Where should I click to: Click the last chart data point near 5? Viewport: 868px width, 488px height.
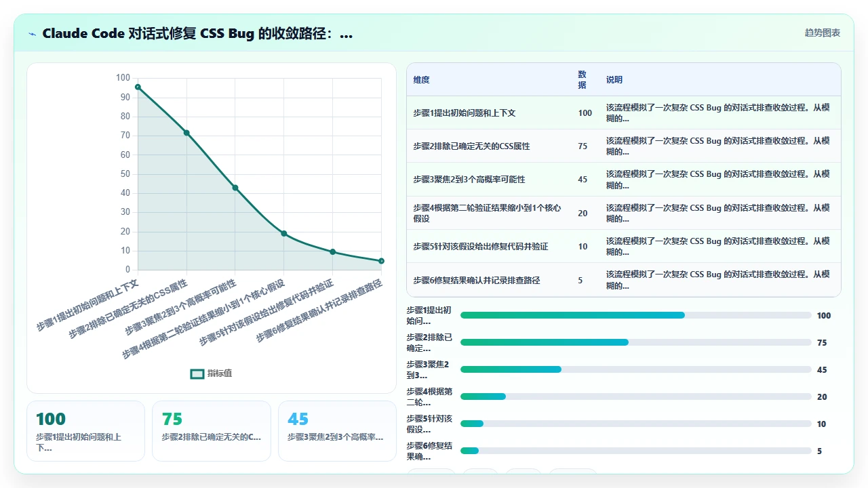click(x=381, y=261)
